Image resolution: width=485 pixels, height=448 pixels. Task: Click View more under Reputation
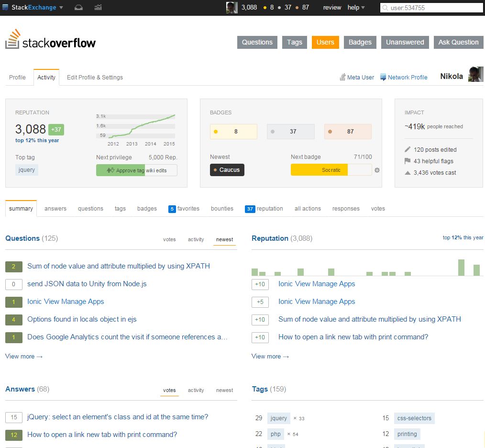tap(270, 357)
